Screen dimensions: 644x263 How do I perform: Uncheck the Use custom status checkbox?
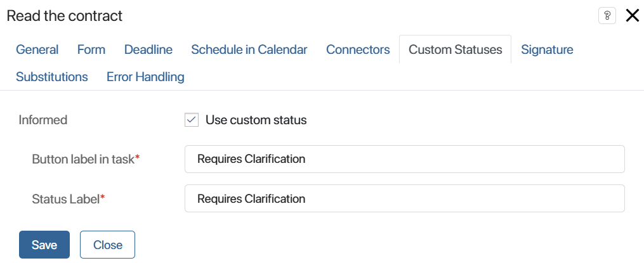click(x=192, y=120)
